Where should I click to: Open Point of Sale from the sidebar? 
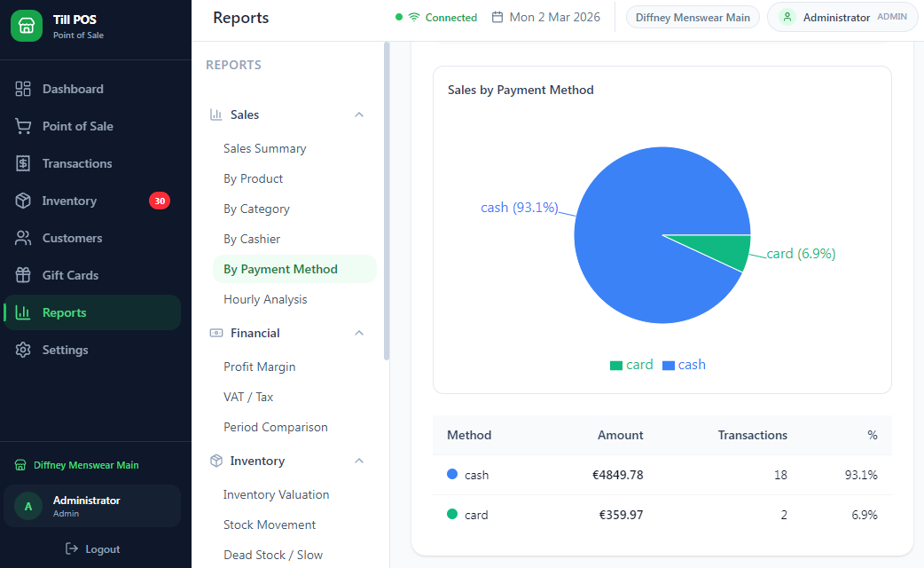pos(24,126)
